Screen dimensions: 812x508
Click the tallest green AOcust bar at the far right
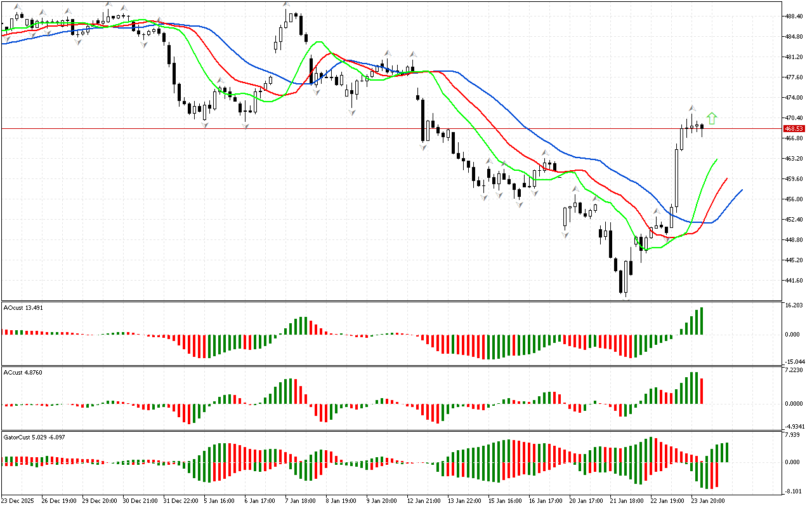pyautogui.click(x=702, y=321)
